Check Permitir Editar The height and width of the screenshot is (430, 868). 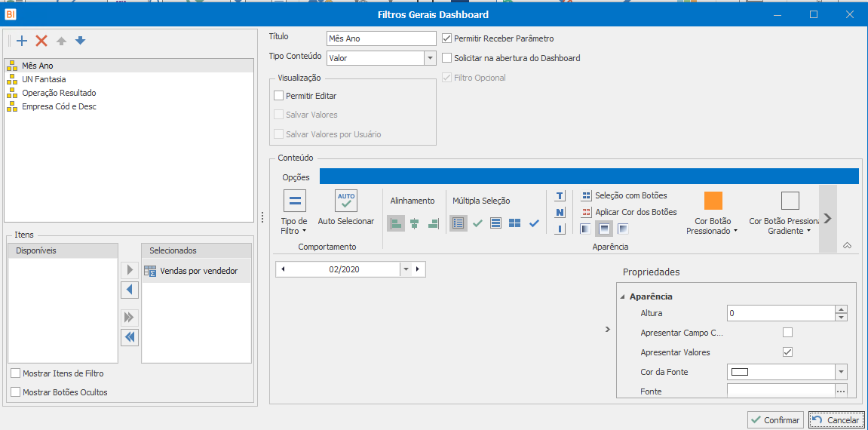point(279,96)
